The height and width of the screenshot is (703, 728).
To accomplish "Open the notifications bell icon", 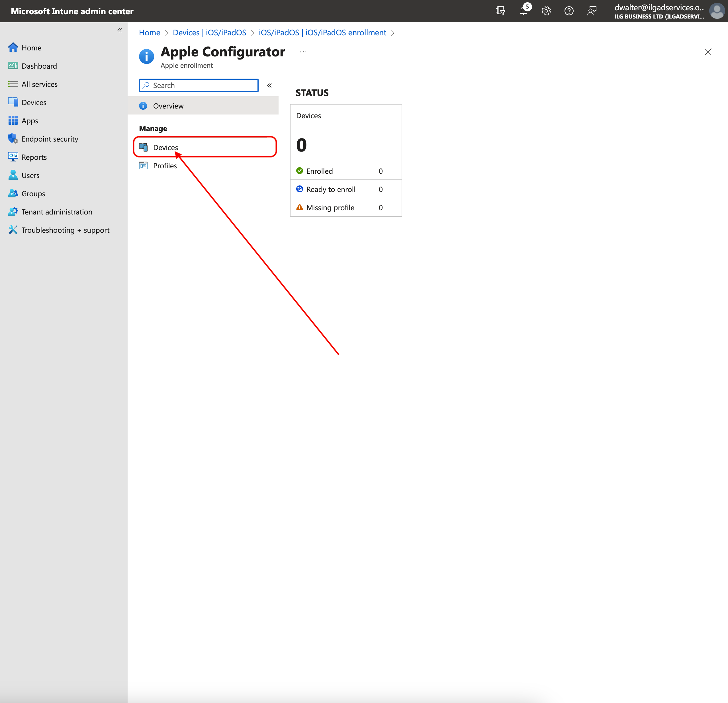I will tap(523, 11).
